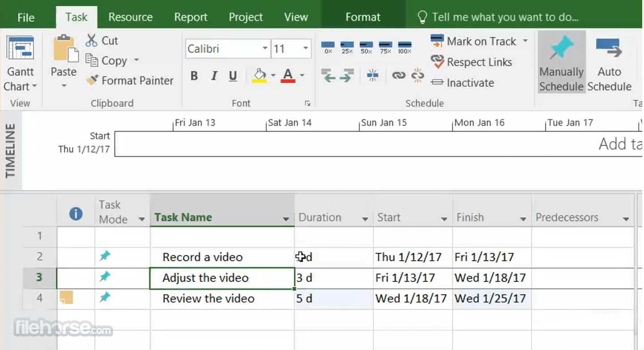
Task: Expand the Copy options arrow
Action: 136,60
